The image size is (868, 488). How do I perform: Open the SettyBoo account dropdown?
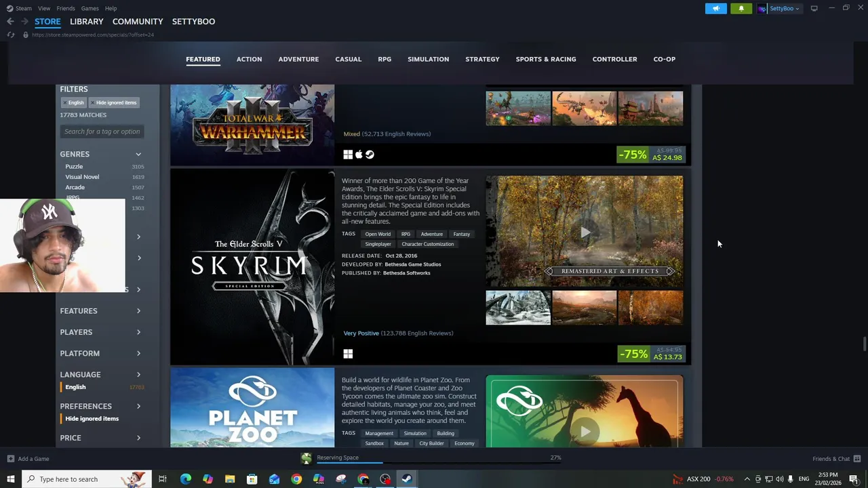click(779, 8)
